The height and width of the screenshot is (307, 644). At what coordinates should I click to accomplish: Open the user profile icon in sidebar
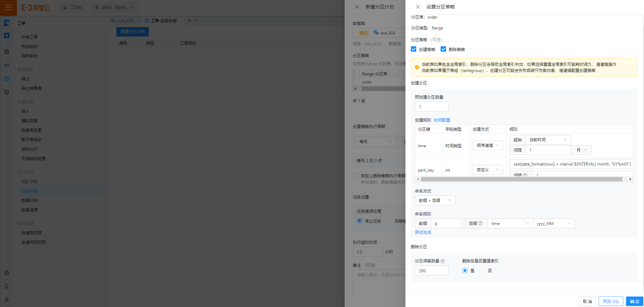(7, 300)
